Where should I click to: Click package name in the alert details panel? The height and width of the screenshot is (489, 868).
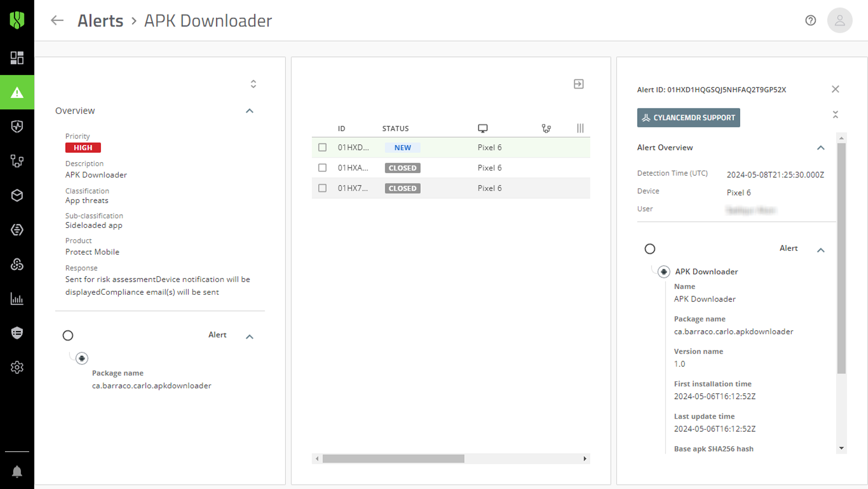click(734, 331)
